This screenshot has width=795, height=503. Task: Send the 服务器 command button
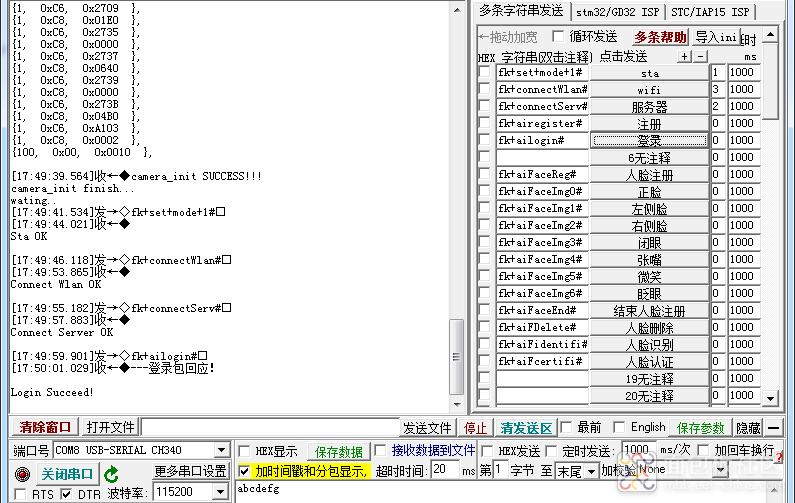click(649, 106)
